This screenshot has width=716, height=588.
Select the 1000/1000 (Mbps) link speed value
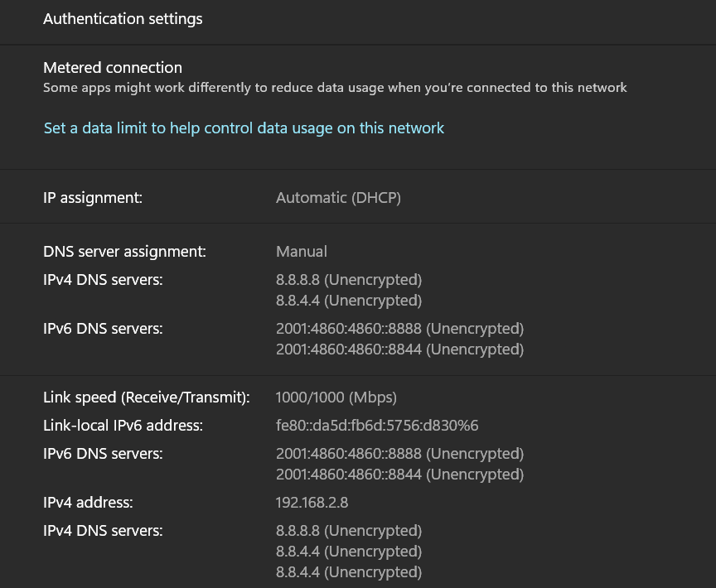(336, 398)
